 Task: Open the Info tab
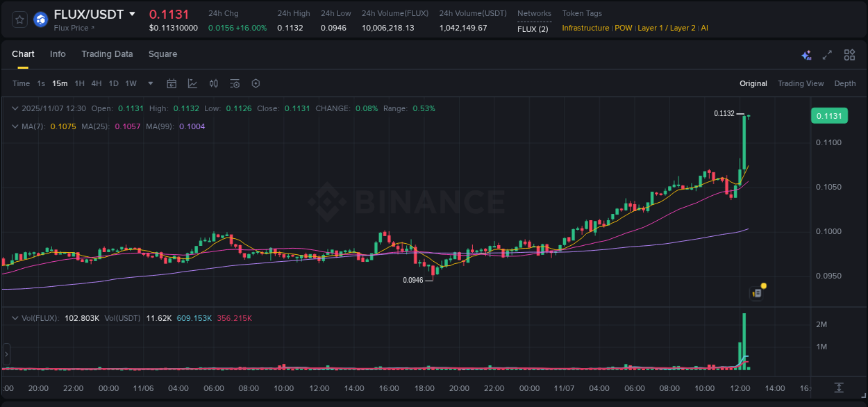click(58, 53)
